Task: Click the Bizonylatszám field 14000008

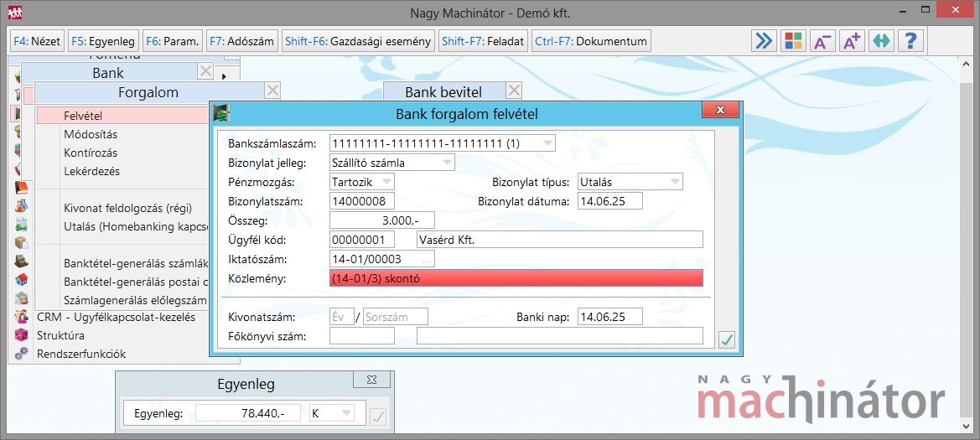Action: tap(362, 201)
